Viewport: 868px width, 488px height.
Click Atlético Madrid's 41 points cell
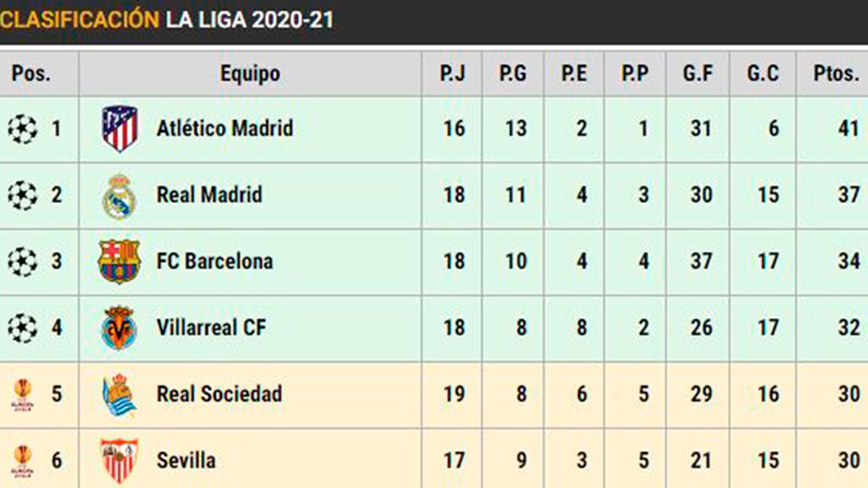click(848, 129)
